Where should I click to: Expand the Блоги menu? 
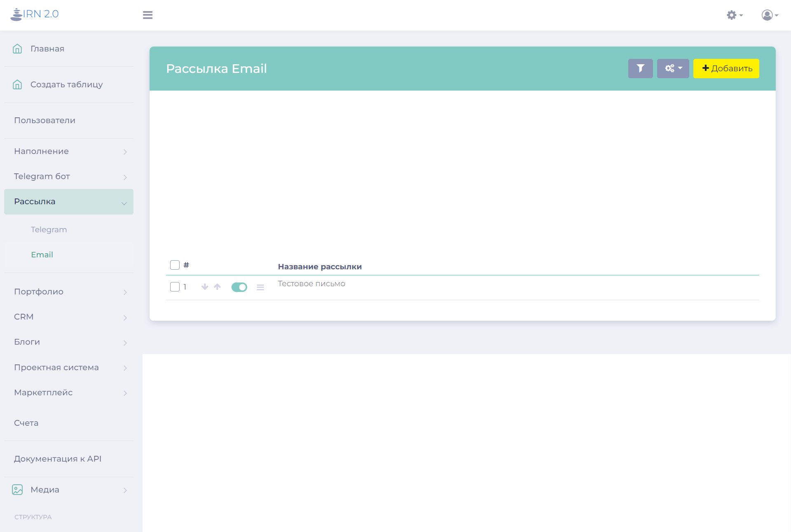point(69,342)
